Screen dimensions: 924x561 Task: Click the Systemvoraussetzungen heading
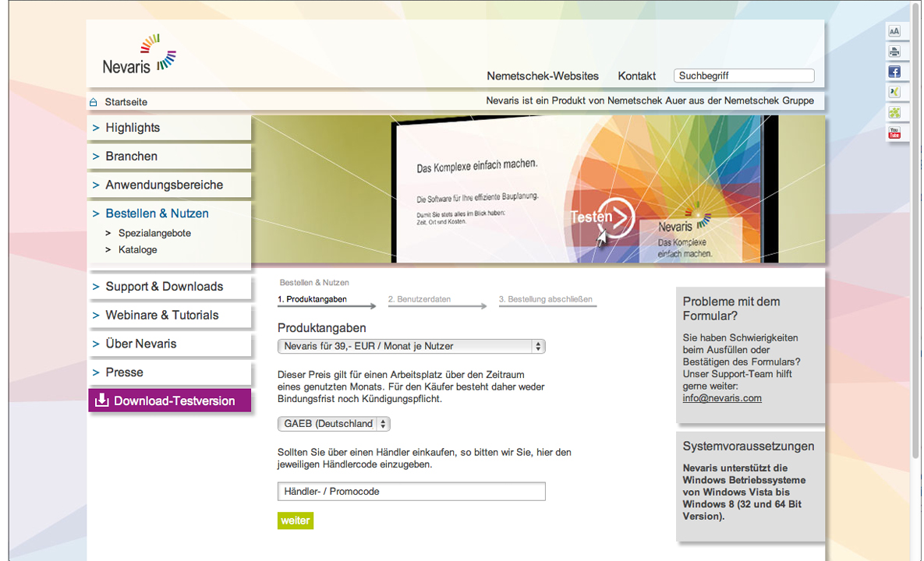tap(749, 446)
